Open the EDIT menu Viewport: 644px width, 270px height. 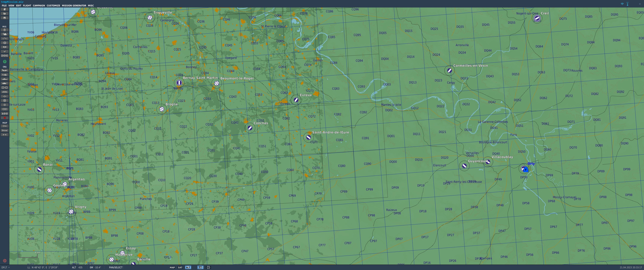19,5
